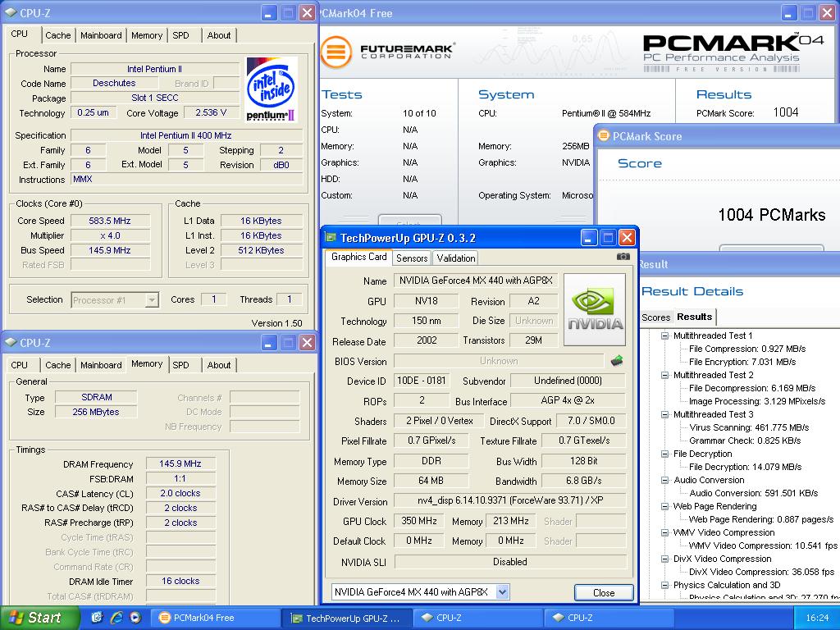This screenshot has width=840, height=630.
Task: Open Validation tab in GPU-Z
Action: click(456, 258)
